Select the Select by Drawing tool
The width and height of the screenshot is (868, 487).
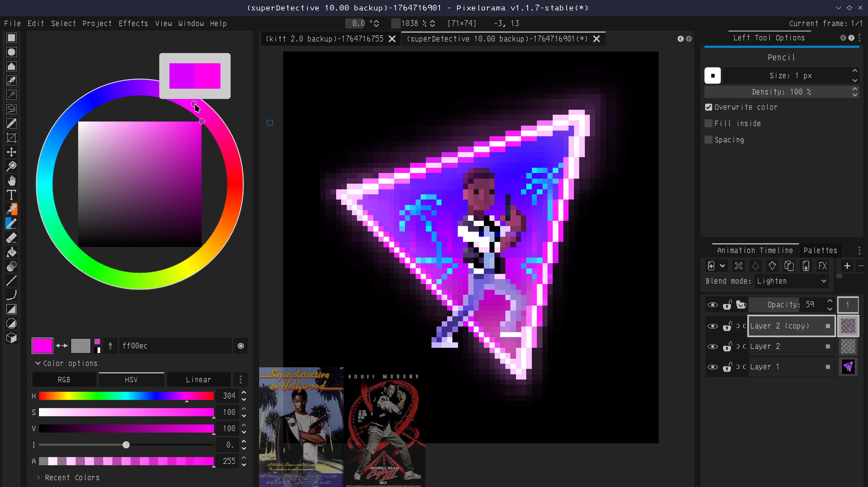[x=11, y=123]
